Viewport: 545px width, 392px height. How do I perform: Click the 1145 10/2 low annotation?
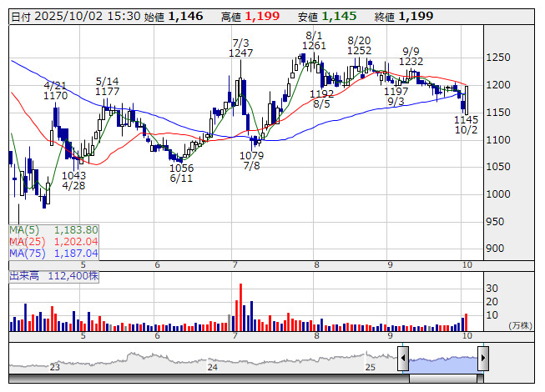pos(466,124)
